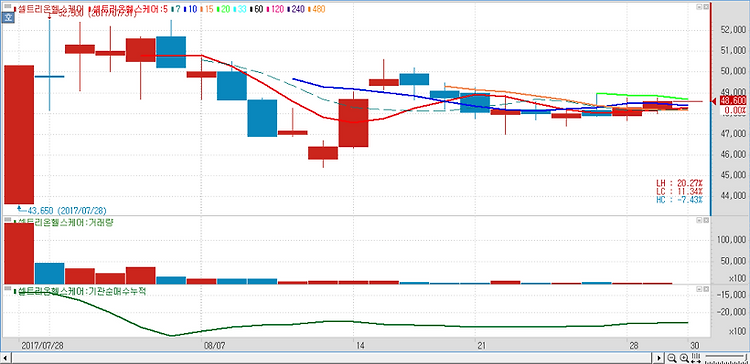Click the scrollbar right arrow
Image resolution: width=750 pixels, height=364 pixels.
pos(660,358)
